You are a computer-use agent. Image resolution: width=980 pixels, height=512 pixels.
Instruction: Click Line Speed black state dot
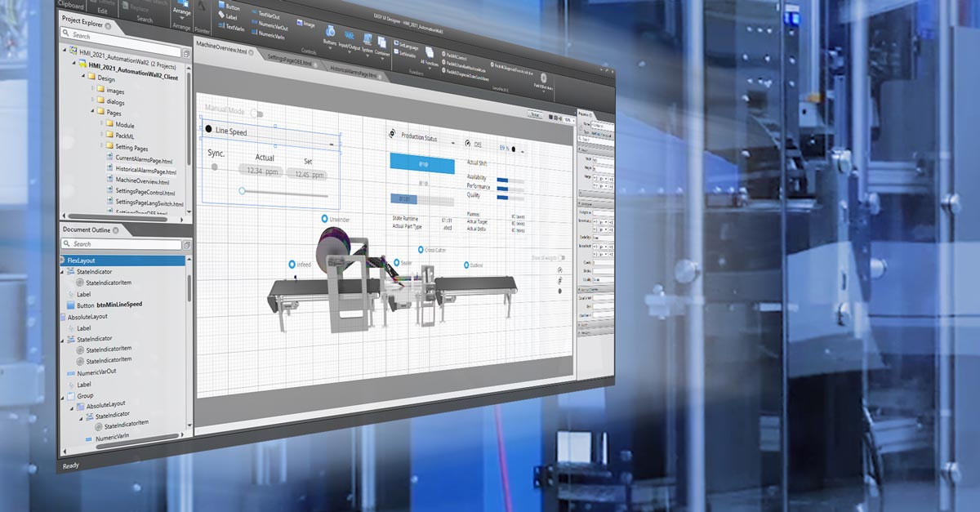point(209,130)
